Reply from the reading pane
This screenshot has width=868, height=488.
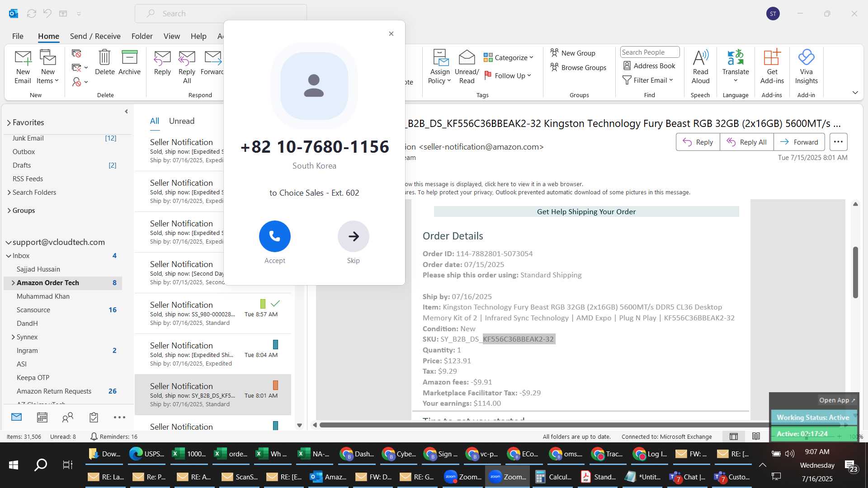pos(698,142)
